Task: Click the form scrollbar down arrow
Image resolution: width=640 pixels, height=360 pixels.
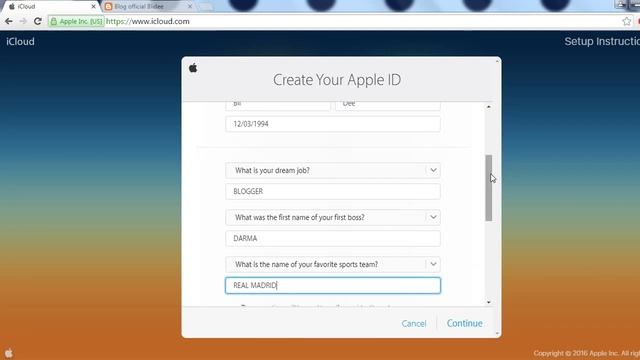Action: 489,302
